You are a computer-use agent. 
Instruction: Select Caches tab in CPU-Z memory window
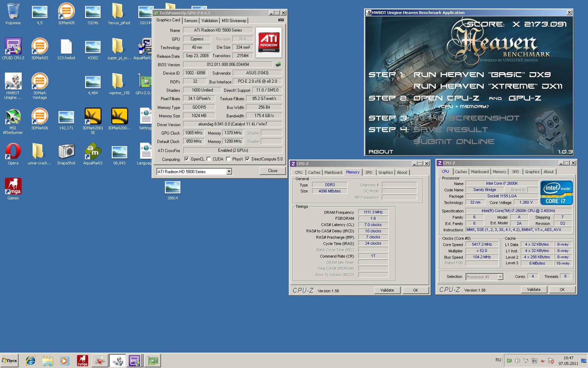[314, 172]
